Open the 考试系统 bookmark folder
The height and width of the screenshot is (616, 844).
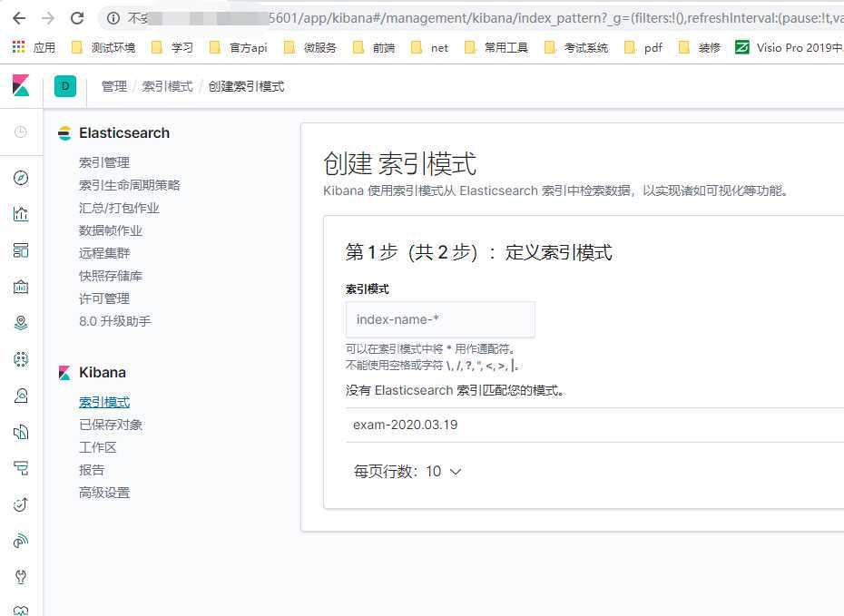[x=576, y=47]
